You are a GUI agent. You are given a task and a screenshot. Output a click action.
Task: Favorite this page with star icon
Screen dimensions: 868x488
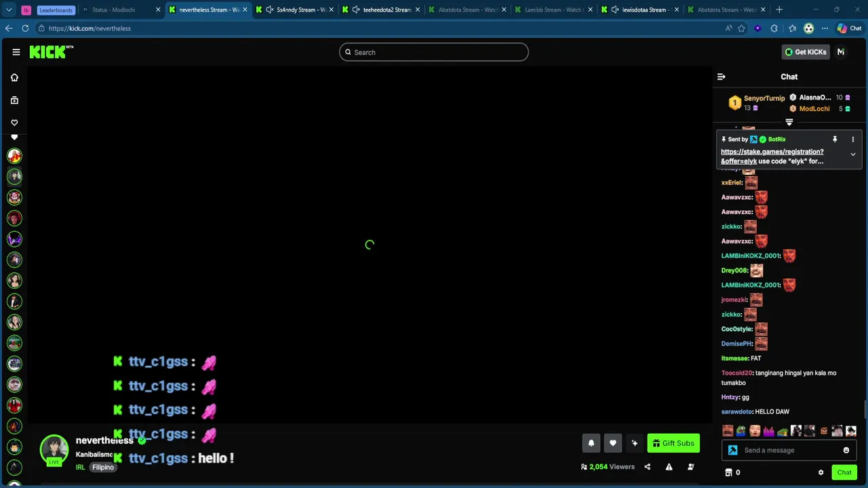click(x=742, y=28)
